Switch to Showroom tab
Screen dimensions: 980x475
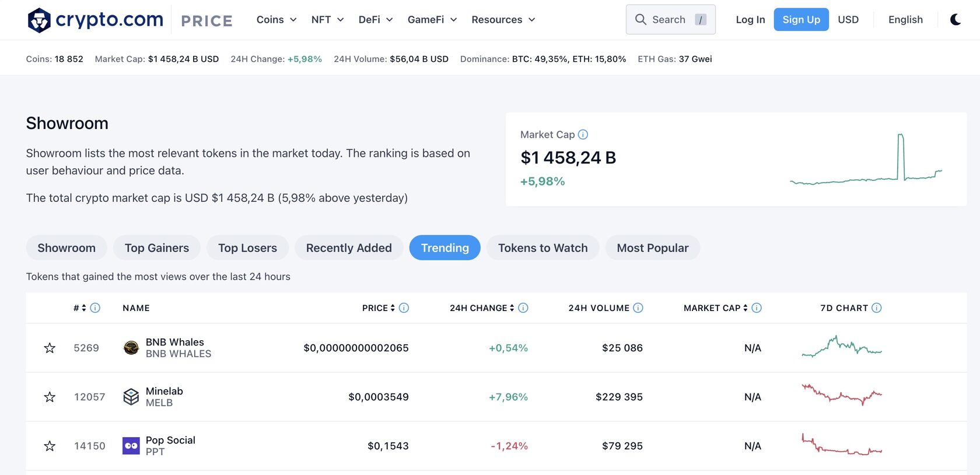(66, 248)
